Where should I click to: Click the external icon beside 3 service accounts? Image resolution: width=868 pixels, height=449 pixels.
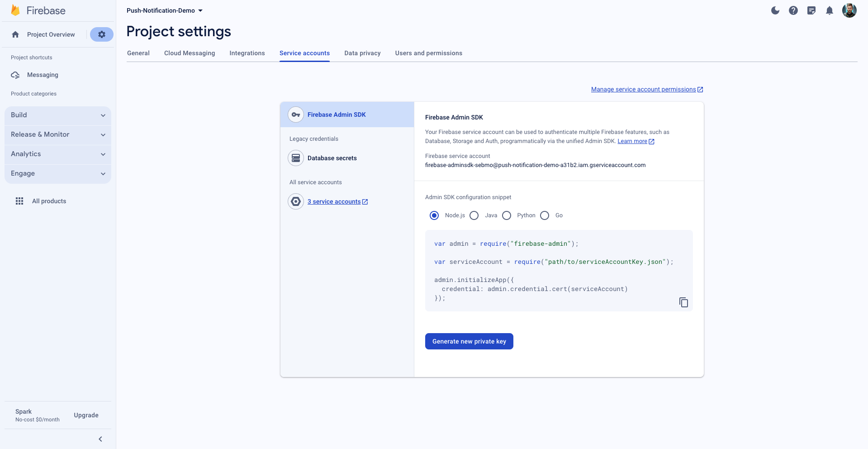(x=365, y=202)
